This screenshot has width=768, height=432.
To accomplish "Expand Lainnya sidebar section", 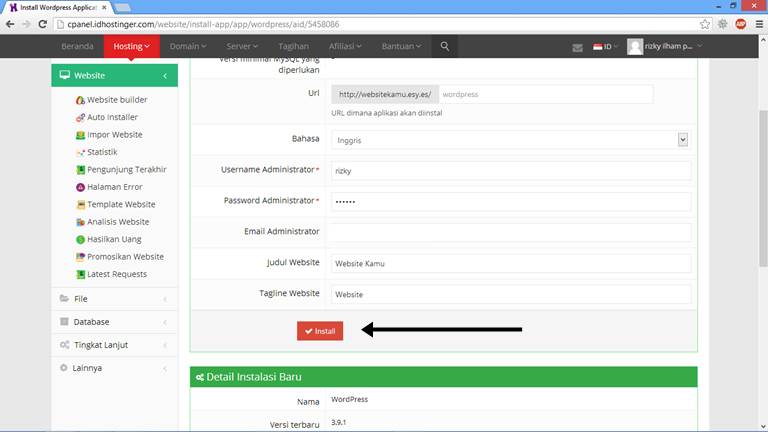I will coord(115,368).
